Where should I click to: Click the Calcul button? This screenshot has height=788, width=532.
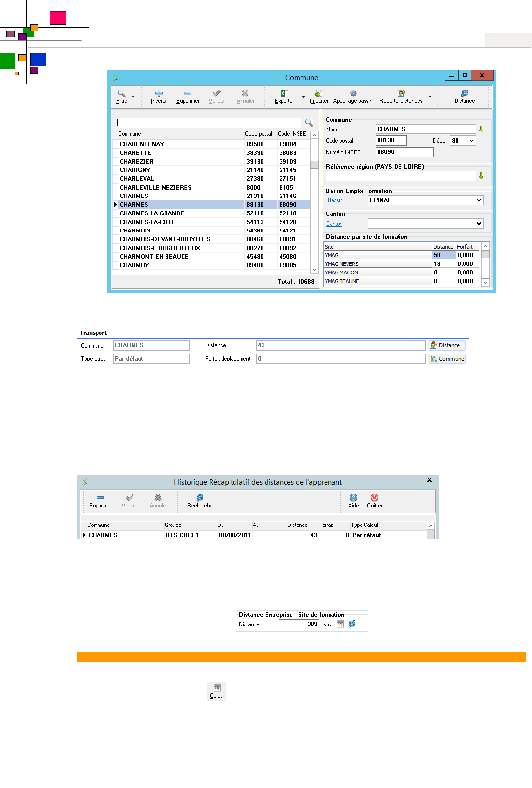tap(217, 691)
